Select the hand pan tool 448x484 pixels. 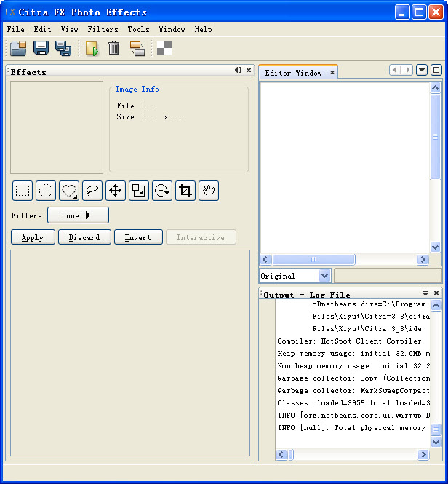tap(209, 191)
